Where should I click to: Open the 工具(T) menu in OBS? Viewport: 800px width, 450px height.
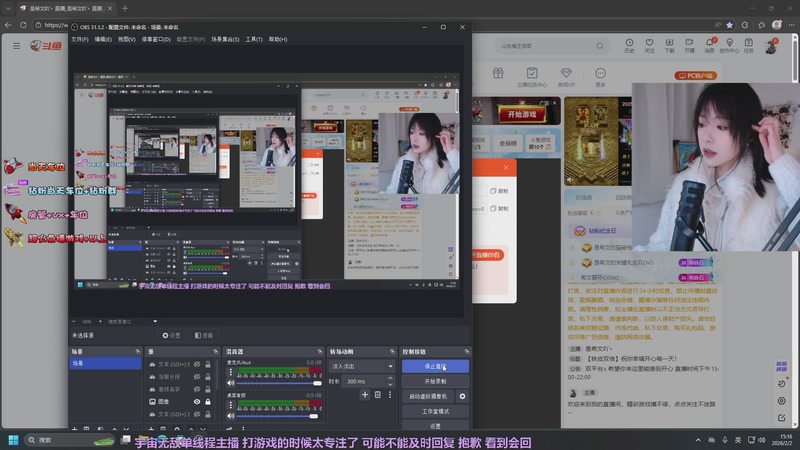coord(254,39)
